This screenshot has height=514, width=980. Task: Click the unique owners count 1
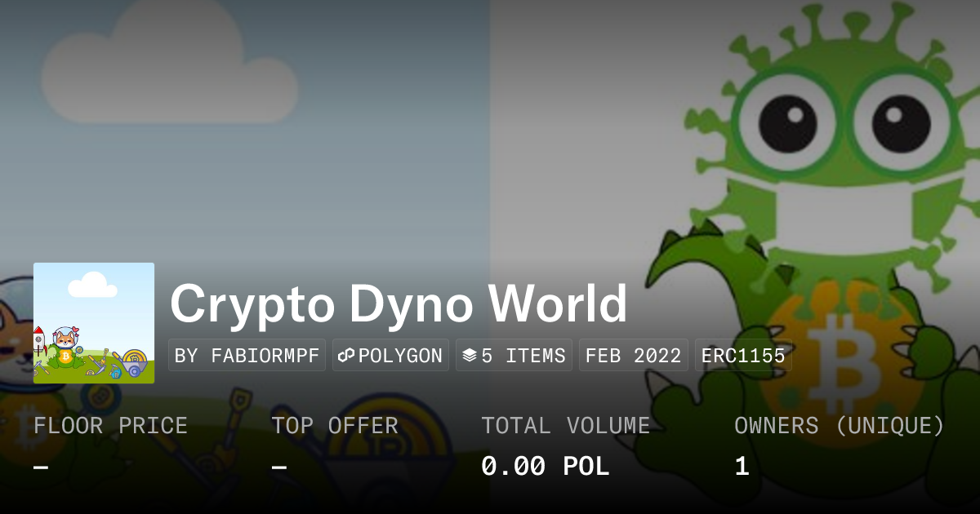(x=742, y=467)
